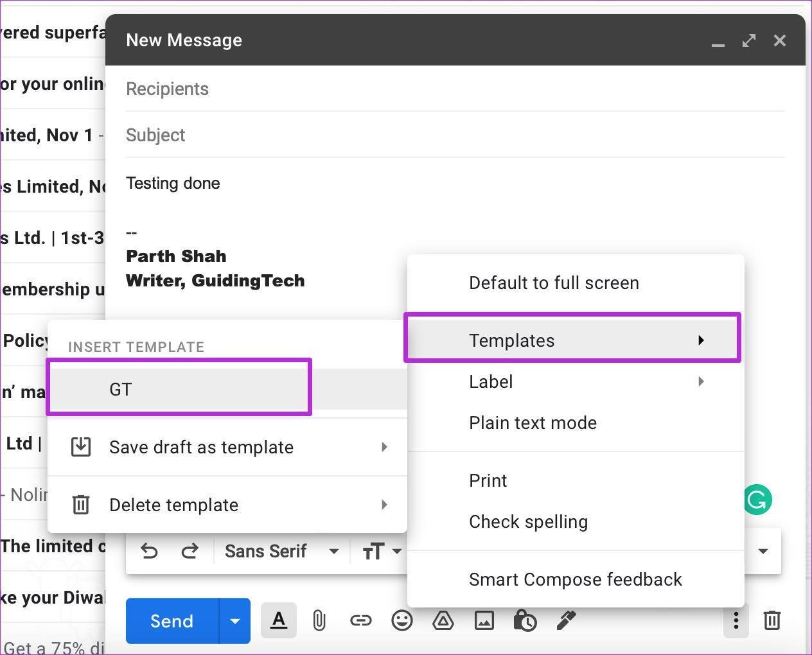Enable Plain text mode

click(533, 423)
